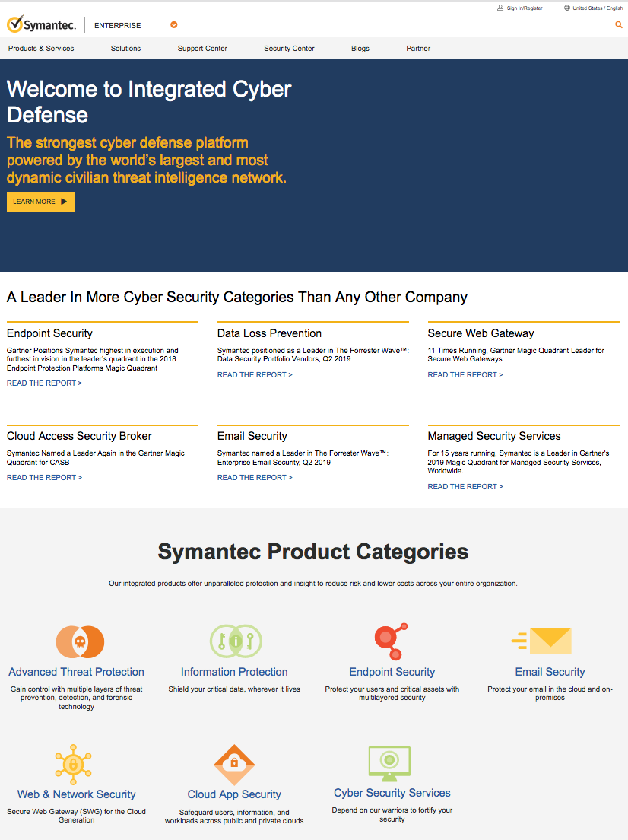The width and height of the screenshot is (628, 840).
Task: Open the Email Security product category link
Action: (x=550, y=672)
